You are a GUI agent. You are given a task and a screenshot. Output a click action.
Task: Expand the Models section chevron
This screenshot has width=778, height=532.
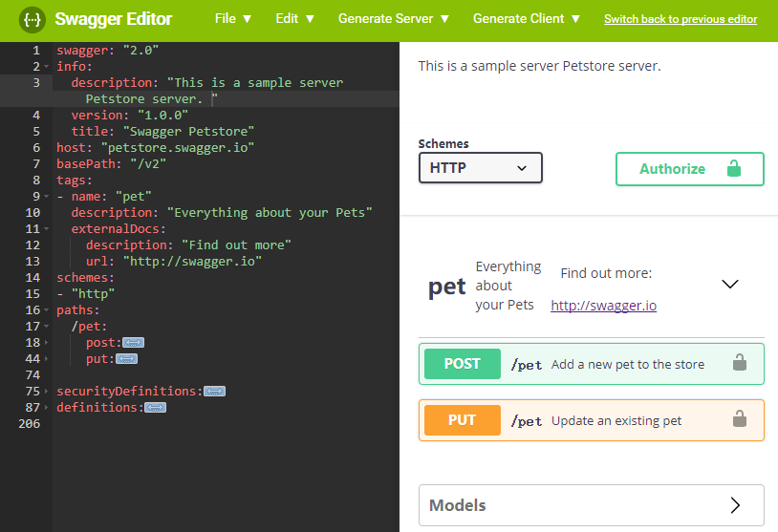tap(735, 505)
